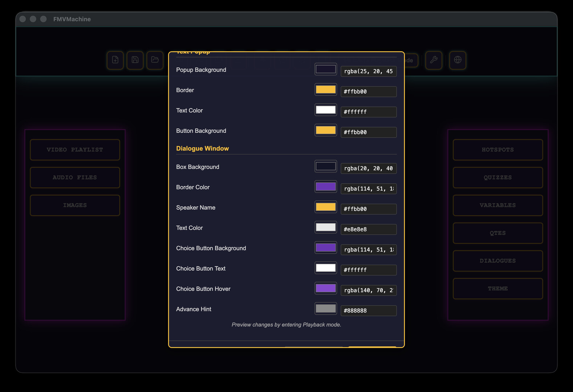Screen dimensions: 573x392
Task: Click the FMVMachine window title
Action: tap(72, 19)
